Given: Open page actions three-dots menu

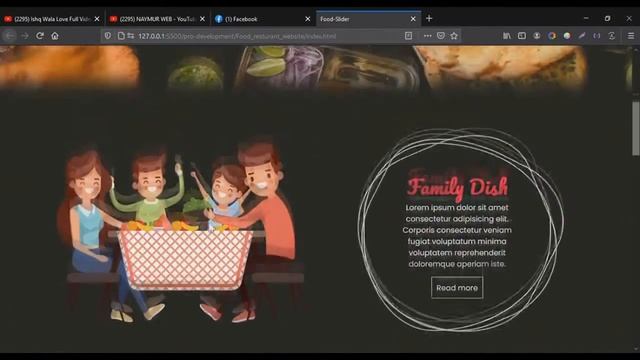Looking at the screenshot, I should (427, 36).
